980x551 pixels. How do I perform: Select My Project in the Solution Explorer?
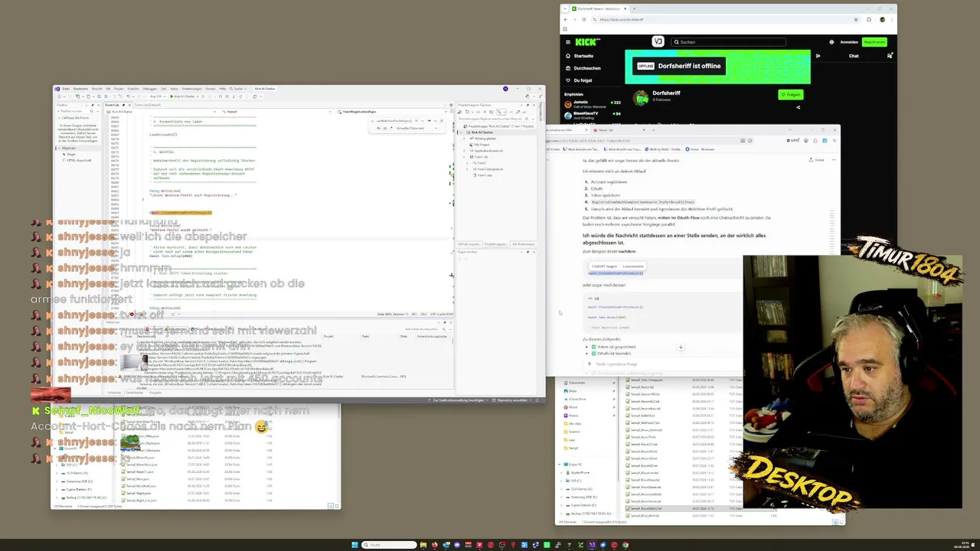(x=481, y=145)
